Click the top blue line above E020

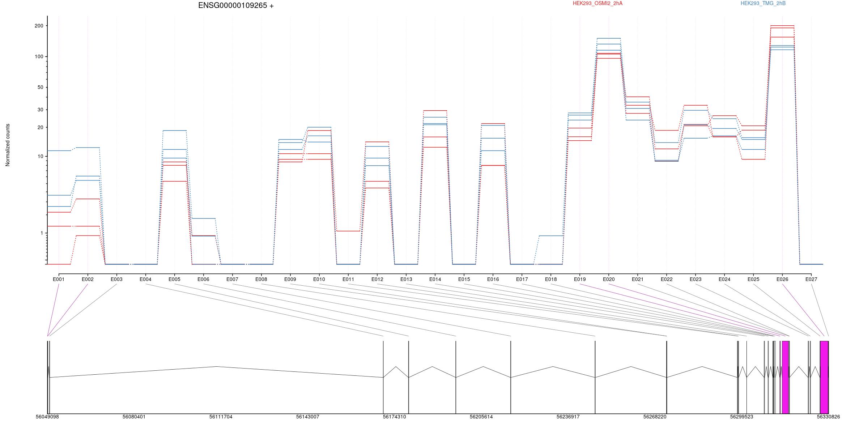[x=609, y=38]
